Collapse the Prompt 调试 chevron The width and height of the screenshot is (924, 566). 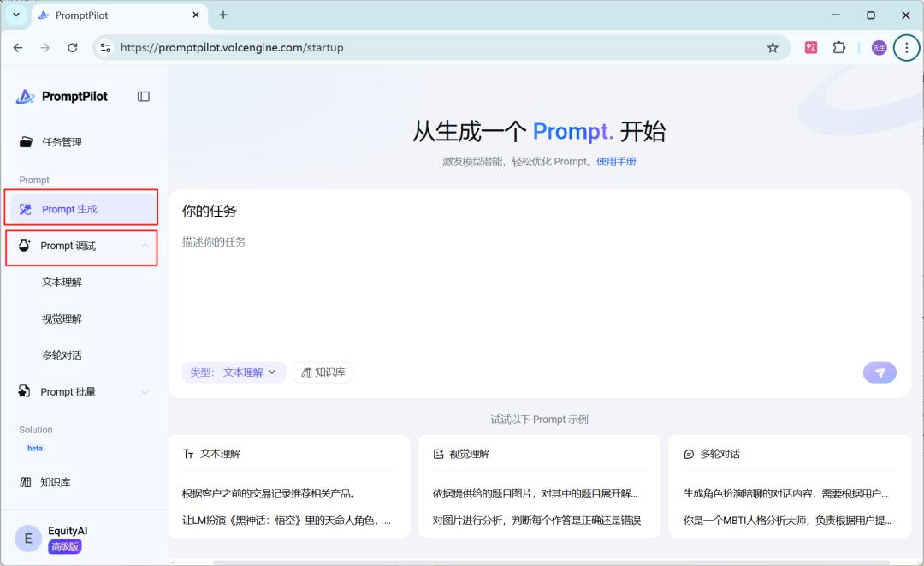[145, 245]
